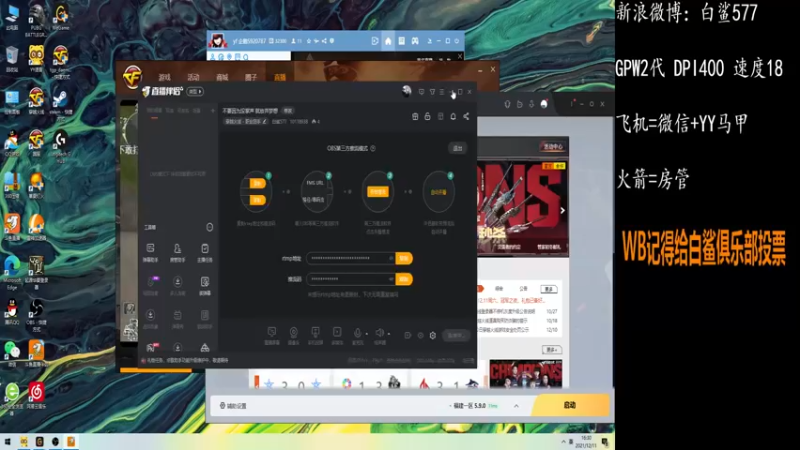This screenshot has width=800, height=450.
Task: Open the phone icon in room bar
Action: (x=440, y=116)
